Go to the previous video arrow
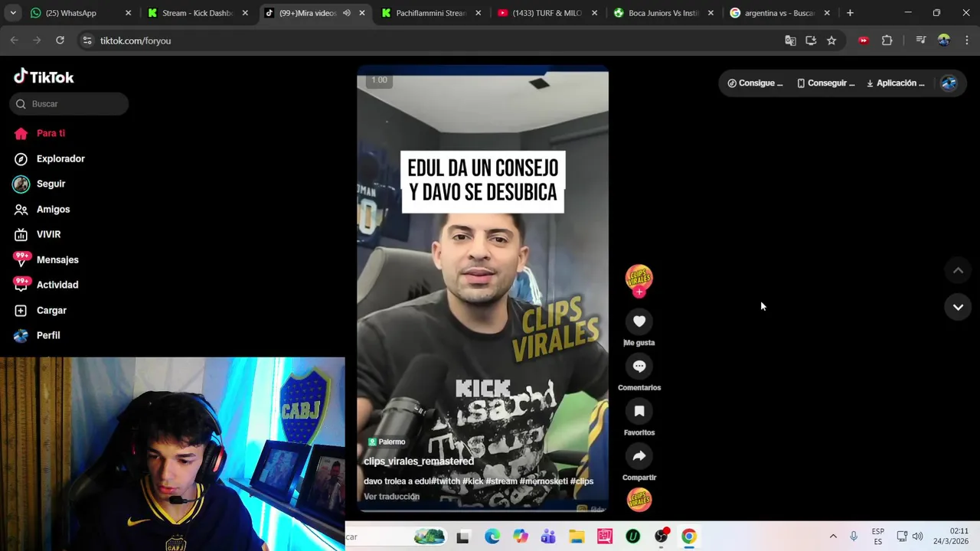 coord(958,270)
